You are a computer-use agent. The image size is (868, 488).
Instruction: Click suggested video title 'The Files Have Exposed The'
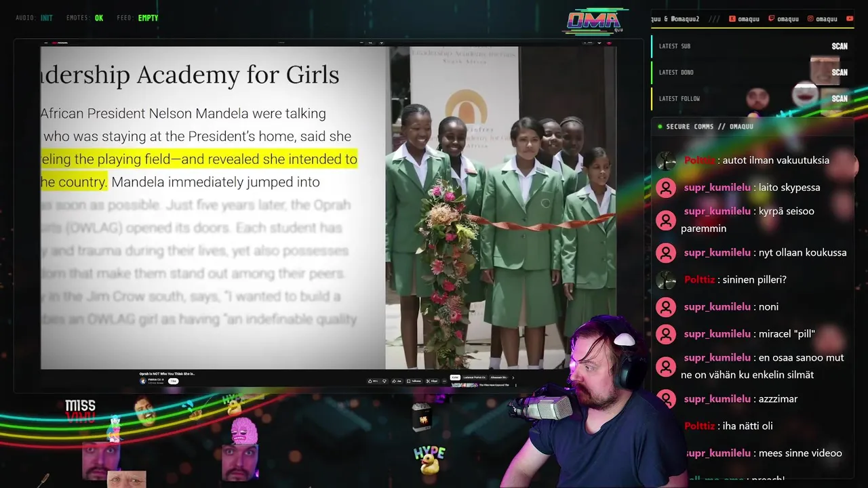tap(496, 385)
